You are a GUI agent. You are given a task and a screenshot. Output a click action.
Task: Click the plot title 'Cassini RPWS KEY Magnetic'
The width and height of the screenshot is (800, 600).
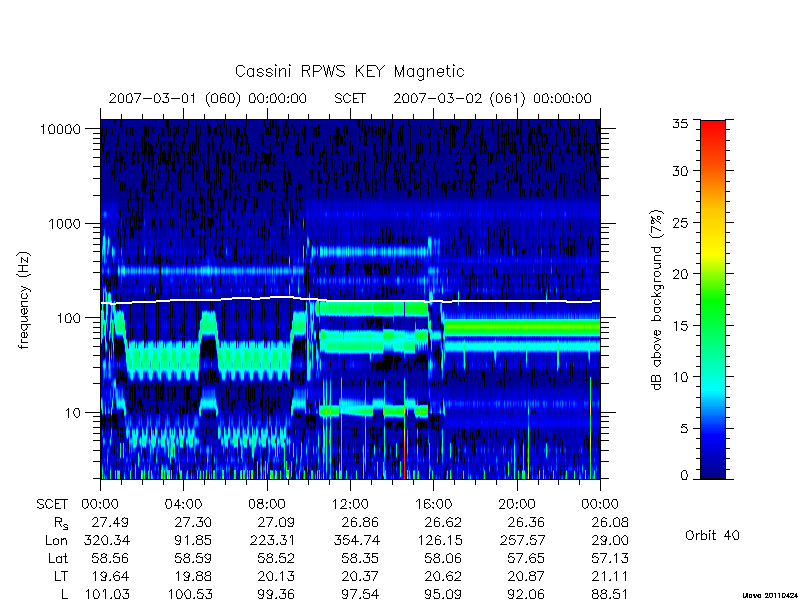coord(349,71)
